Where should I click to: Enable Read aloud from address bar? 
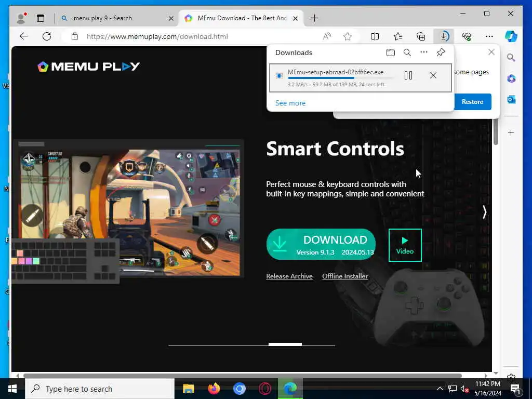tap(327, 36)
